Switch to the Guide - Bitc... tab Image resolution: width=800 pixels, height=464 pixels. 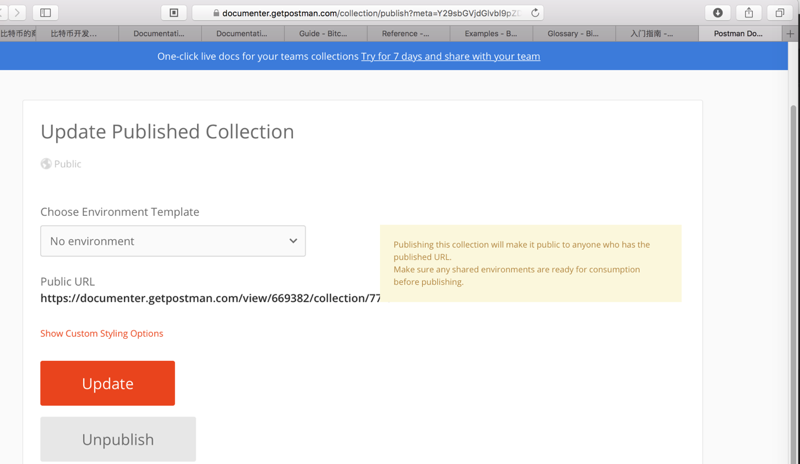coord(326,34)
